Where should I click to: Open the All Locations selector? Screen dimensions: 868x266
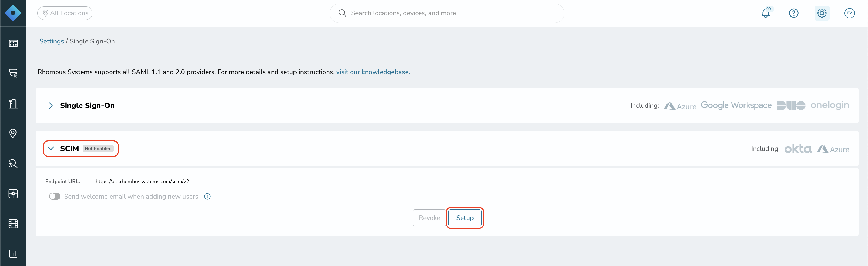point(65,13)
